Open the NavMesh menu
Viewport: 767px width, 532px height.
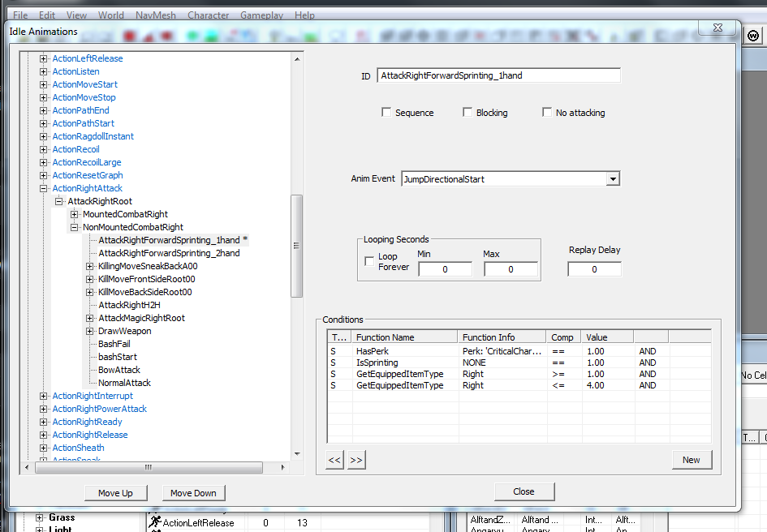point(156,15)
